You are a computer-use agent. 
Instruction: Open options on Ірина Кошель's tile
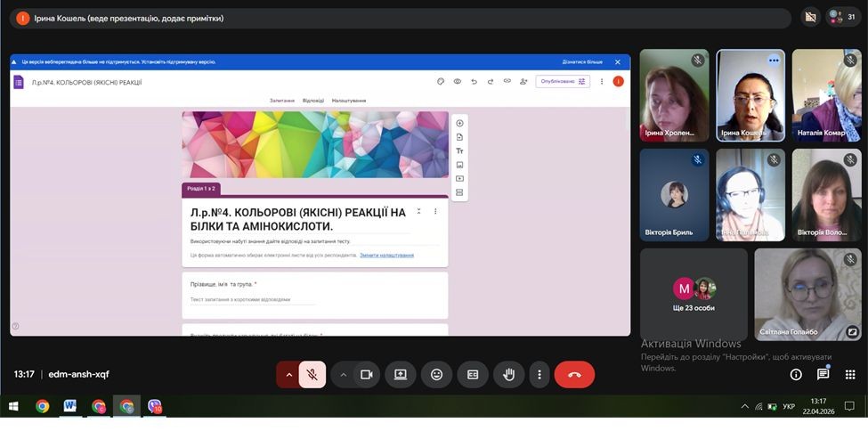point(774,61)
